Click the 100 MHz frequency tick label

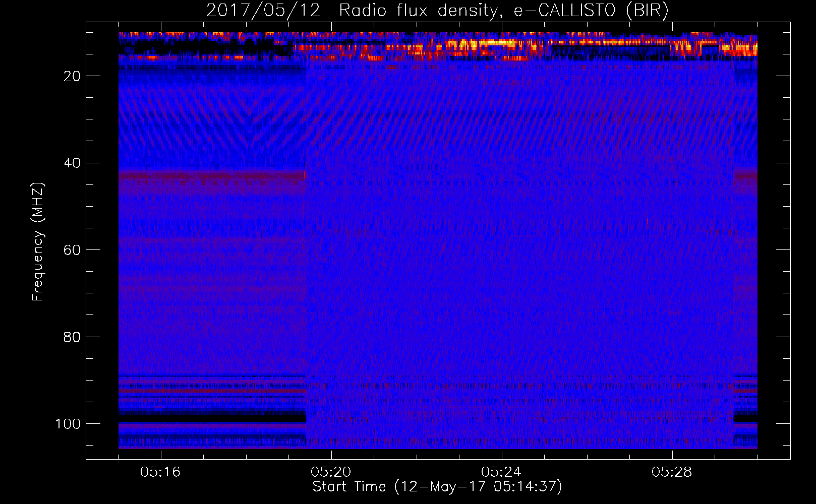pyautogui.click(x=68, y=424)
